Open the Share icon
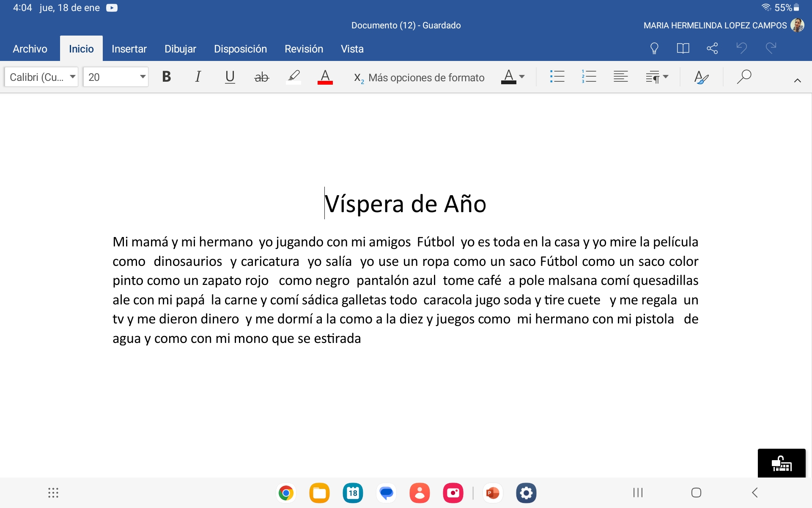 tap(712, 48)
